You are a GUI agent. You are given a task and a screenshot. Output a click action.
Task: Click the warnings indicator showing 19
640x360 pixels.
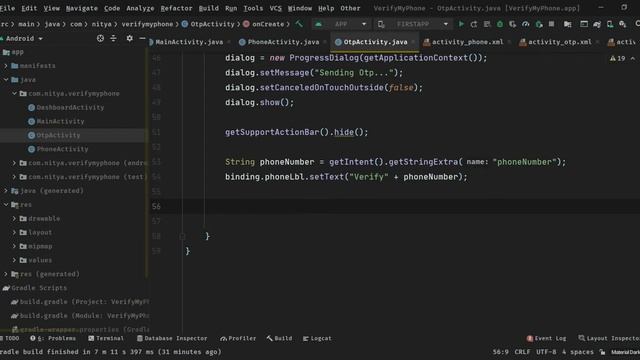coord(618,58)
